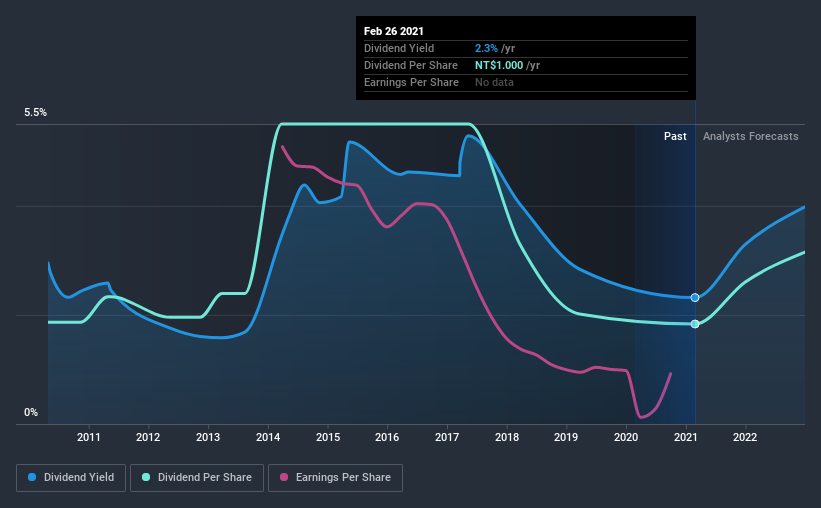Click the NT$1.000 dividend per share value
The height and width of the screenshot is (508, 821).
coord(499,65)
